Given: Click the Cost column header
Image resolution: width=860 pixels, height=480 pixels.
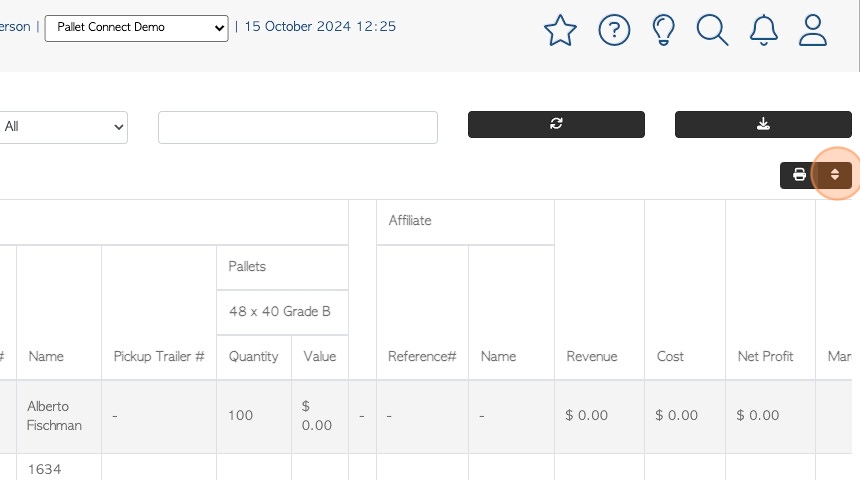Looking at the screenshot, I should coord(670,357).
